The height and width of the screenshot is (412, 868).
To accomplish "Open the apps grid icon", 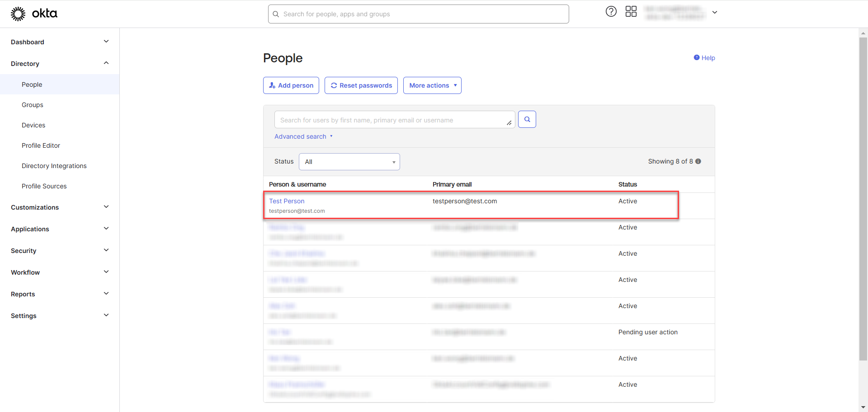I will point(631,12).
